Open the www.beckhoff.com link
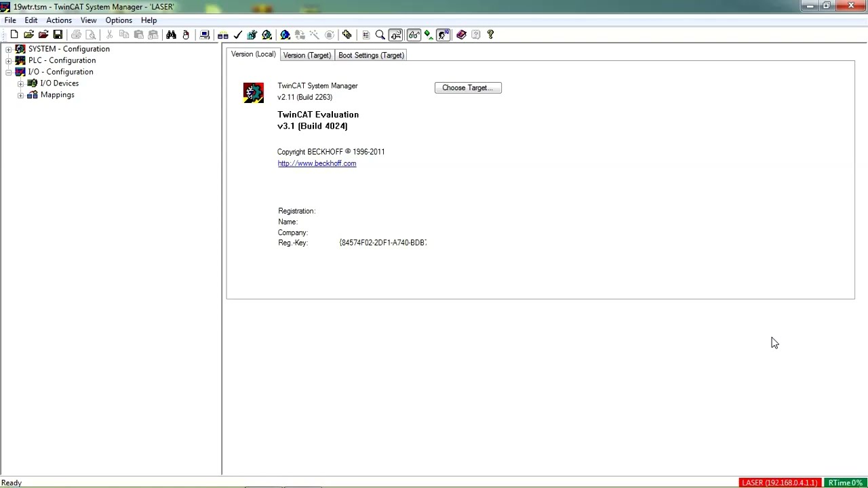Viewport: 868px width, 488px height. 317,163
